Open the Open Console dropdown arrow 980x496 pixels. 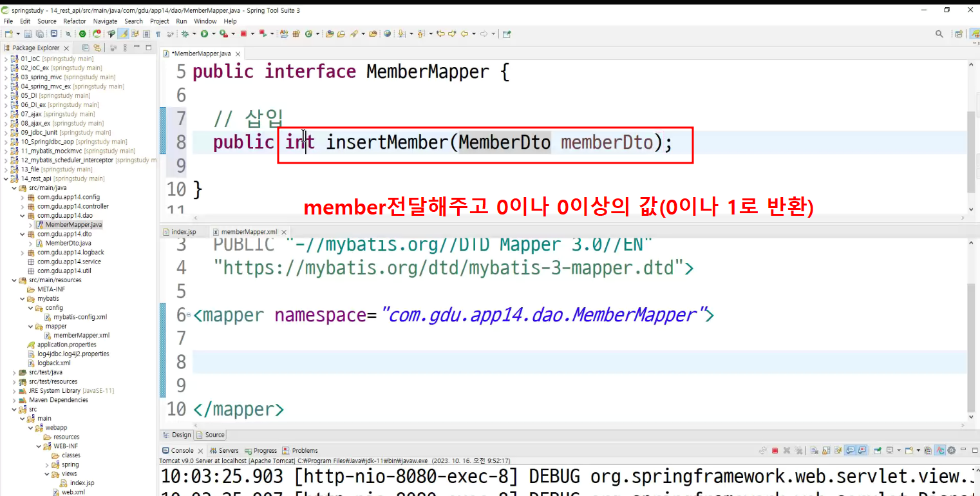pos(918,451)
